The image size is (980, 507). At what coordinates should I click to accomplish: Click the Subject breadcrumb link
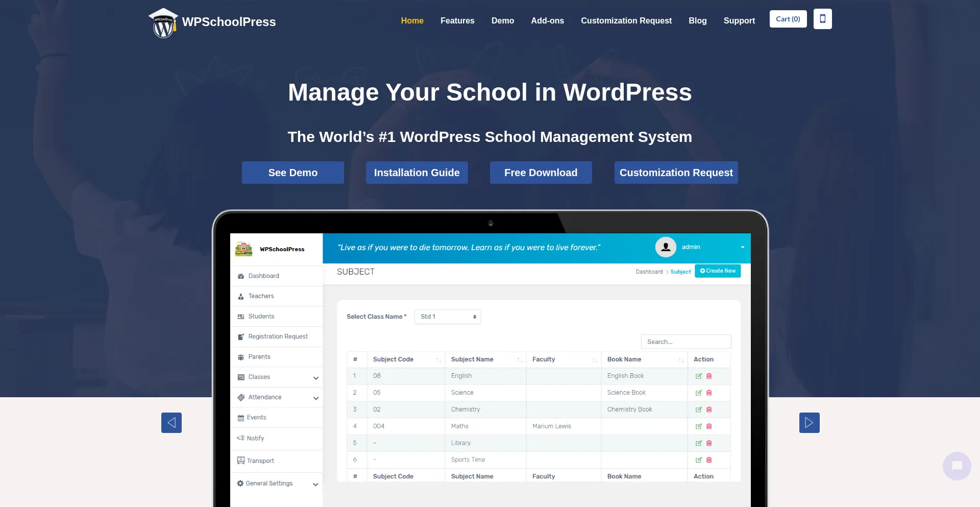(681, 272)
